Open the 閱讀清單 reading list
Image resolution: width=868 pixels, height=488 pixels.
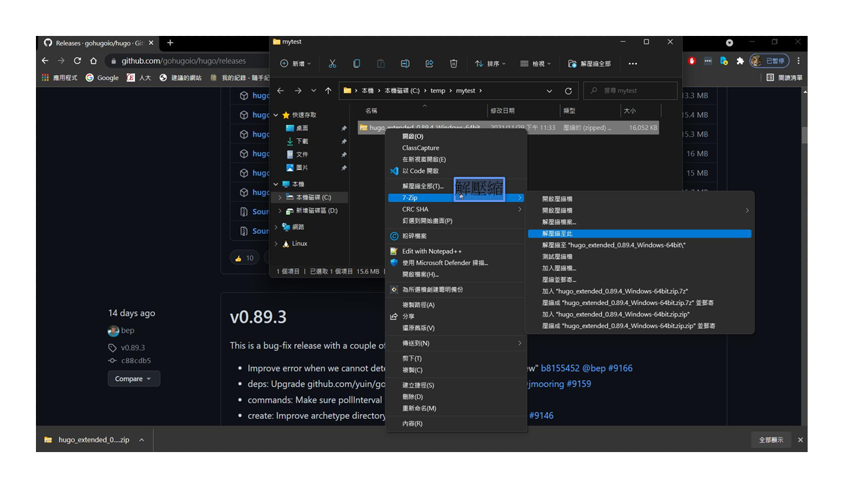785,78
